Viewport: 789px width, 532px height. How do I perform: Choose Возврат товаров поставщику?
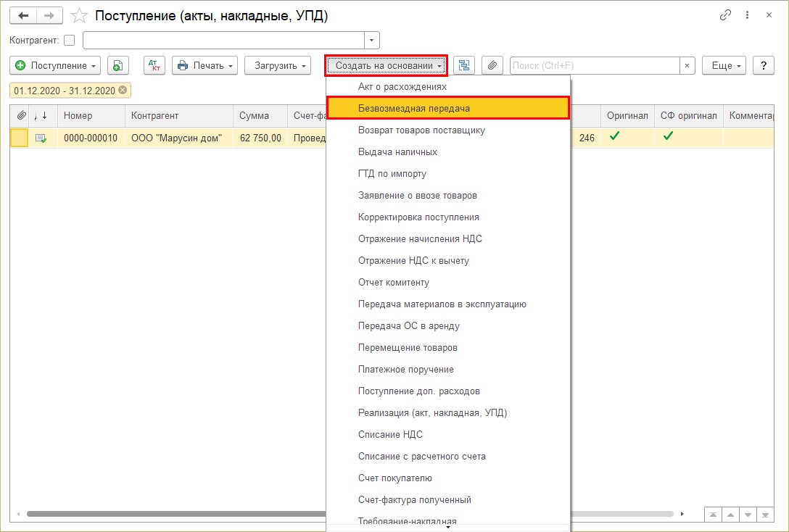tap(448, 130)
